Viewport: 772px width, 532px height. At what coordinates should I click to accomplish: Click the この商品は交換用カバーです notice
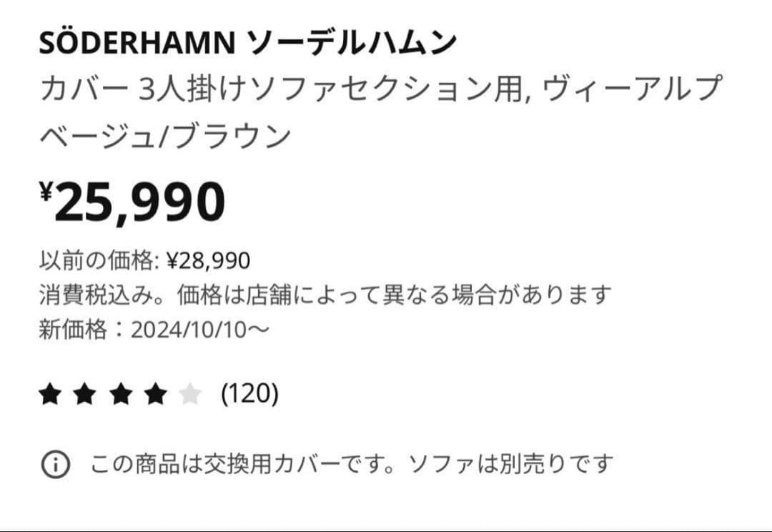point(242,465)
